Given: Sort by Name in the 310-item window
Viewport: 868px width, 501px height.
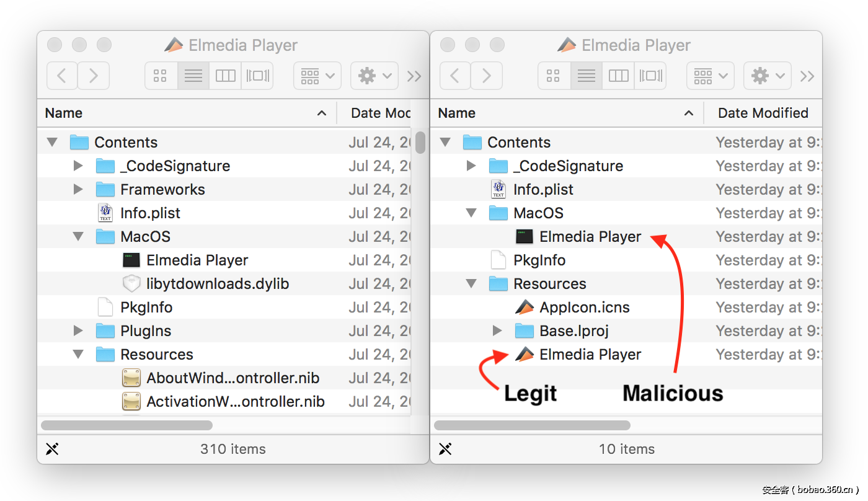Looking at the screenshot, I should click(187, 113).
